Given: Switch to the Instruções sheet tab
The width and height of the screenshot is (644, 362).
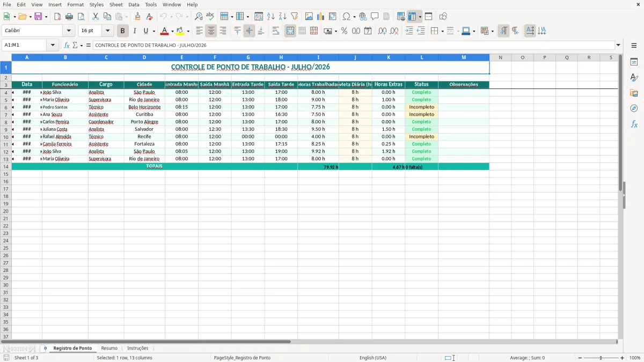Looking at the screenshot, I should [x=138, y=348].
